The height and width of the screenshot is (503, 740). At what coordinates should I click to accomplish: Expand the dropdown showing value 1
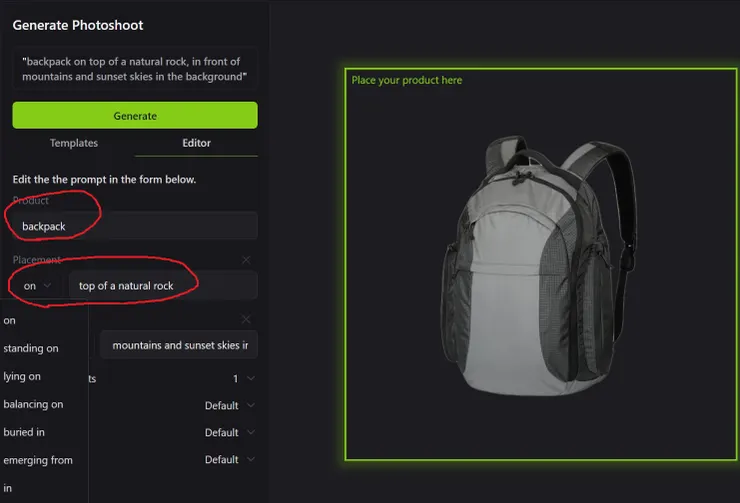click(243, 379)
